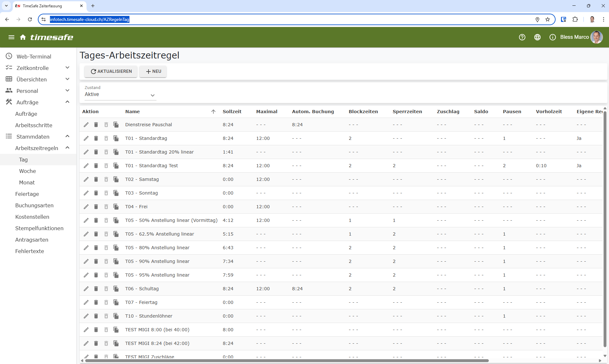Open Woche work time rules

point(28,171)
